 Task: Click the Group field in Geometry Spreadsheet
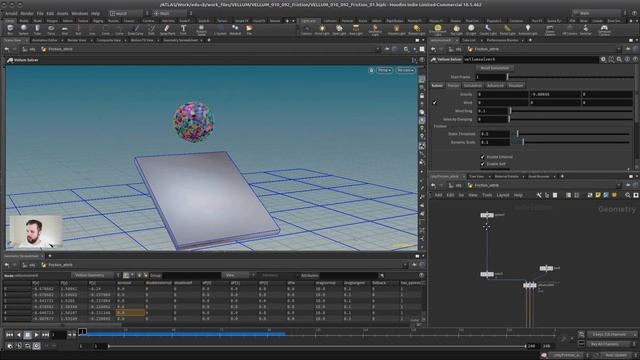click(x=192, y=276)
